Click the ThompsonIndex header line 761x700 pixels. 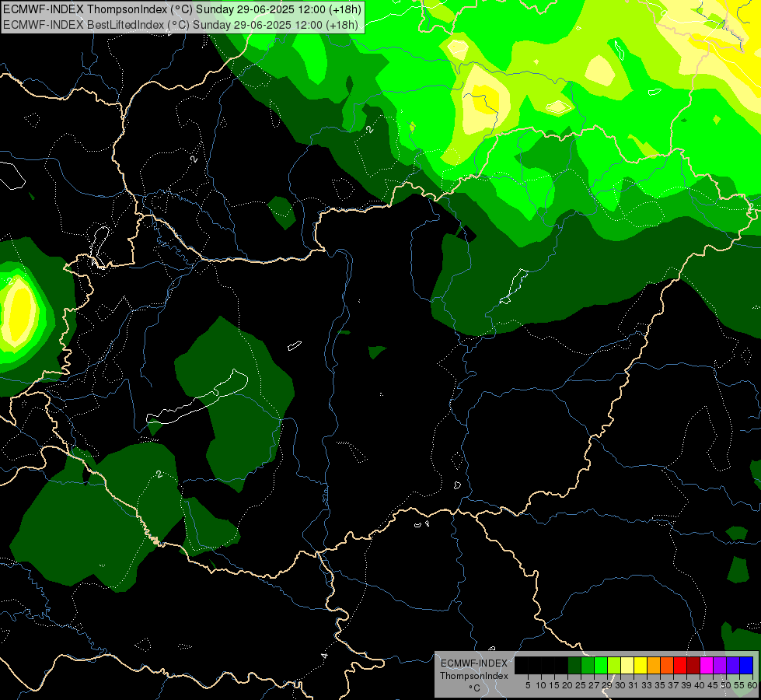pyautogui.click(x=182, y=9)
